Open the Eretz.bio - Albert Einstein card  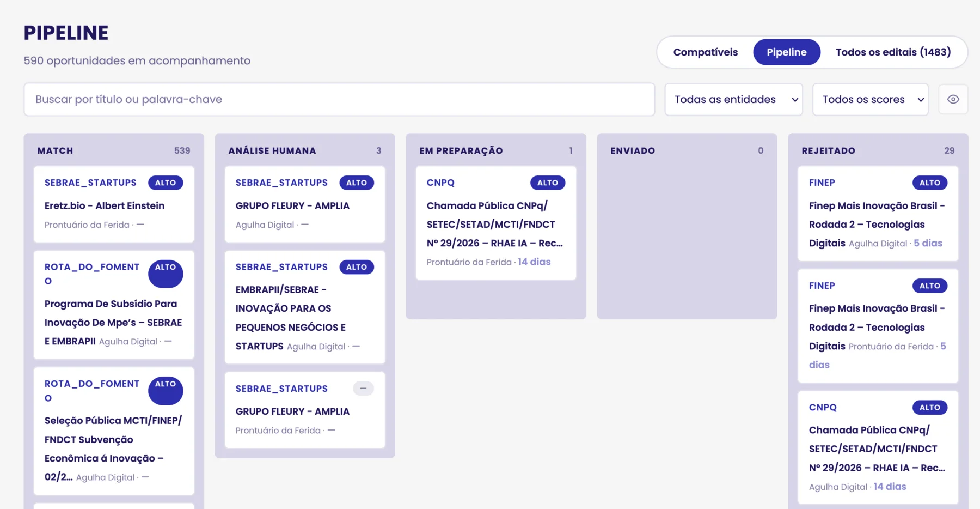[114, 204]
